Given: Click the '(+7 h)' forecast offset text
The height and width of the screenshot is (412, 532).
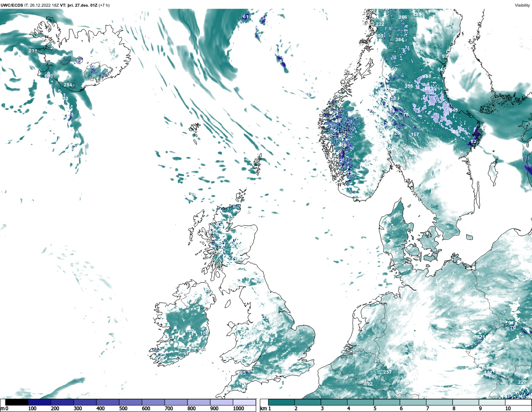Looking at the screenshot, I should 104,5.
